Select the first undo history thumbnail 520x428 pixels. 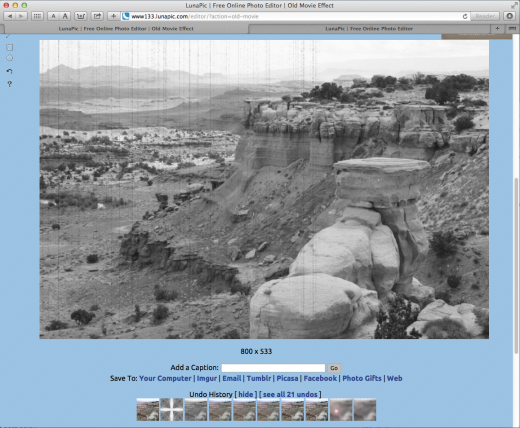point(148,410)
